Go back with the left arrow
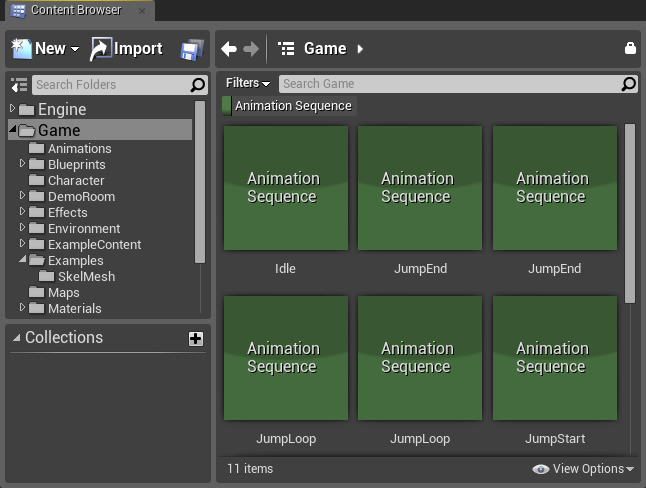This screenshot has height=488, width=646. pos(229,49)
